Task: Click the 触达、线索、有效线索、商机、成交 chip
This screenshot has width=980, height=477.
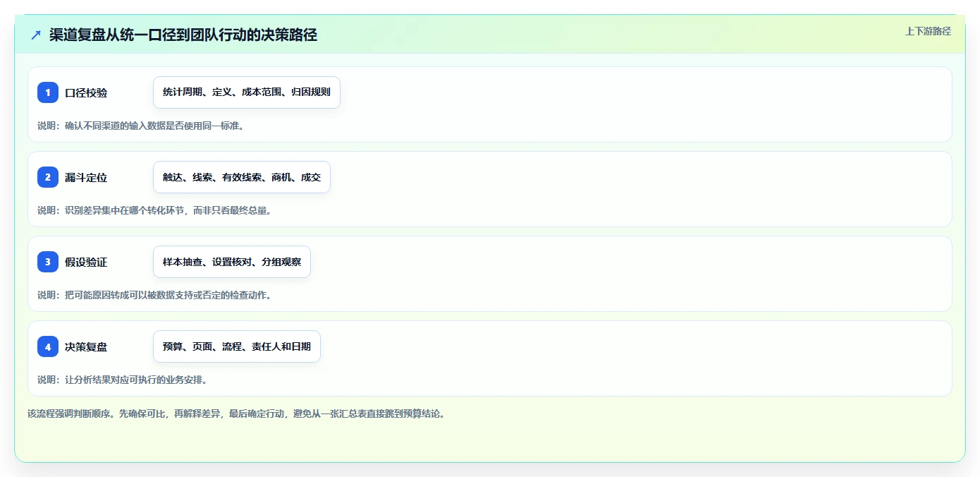Action: (242, 177)
